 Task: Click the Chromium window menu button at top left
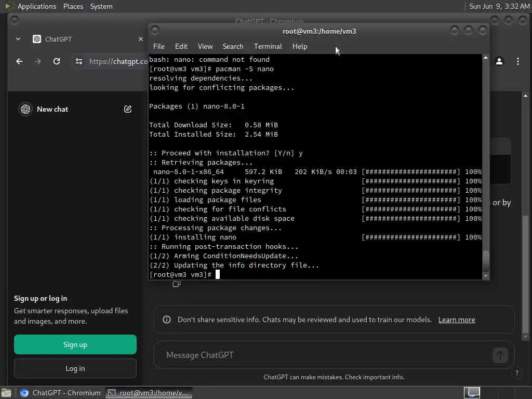pyautogui.click(x=14, y=20)
